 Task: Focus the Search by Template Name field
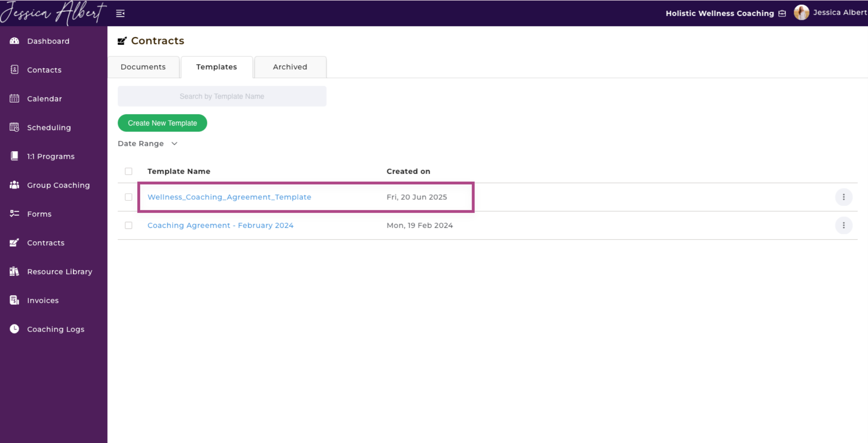222,96
